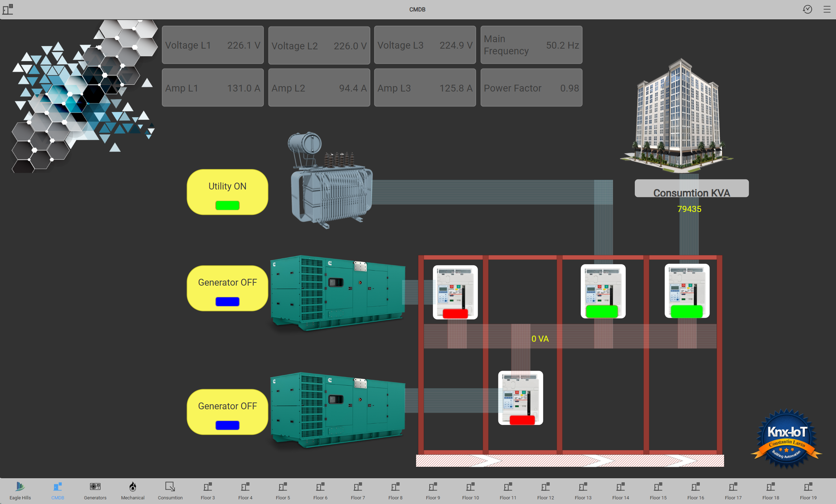Toggle the Utility ON indicator
Screen dimensions: 836x504
click(x=227, y=205)
